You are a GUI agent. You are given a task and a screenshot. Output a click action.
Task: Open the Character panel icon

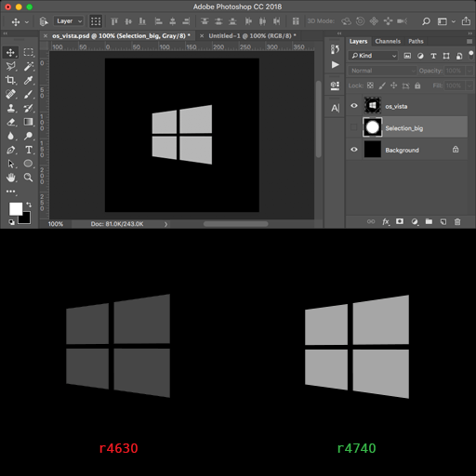point(335,108)
